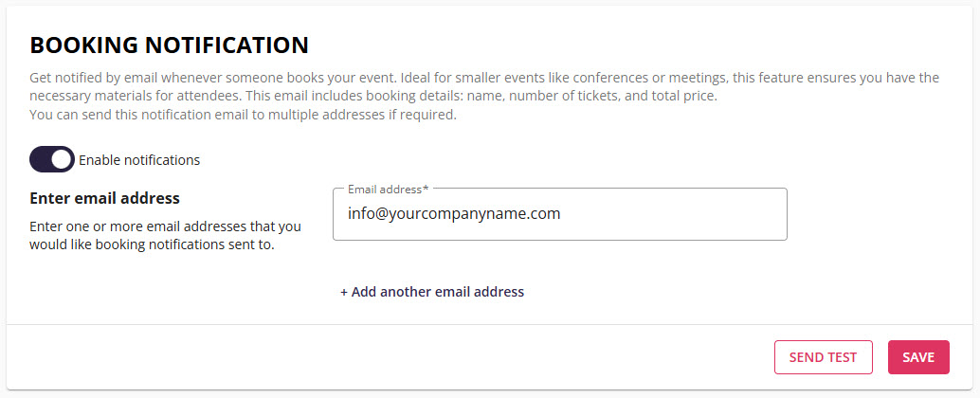Click the white knob of the notifications toggle
The height and width of the screenshot is (398, 980).
(x=62, y=159)
